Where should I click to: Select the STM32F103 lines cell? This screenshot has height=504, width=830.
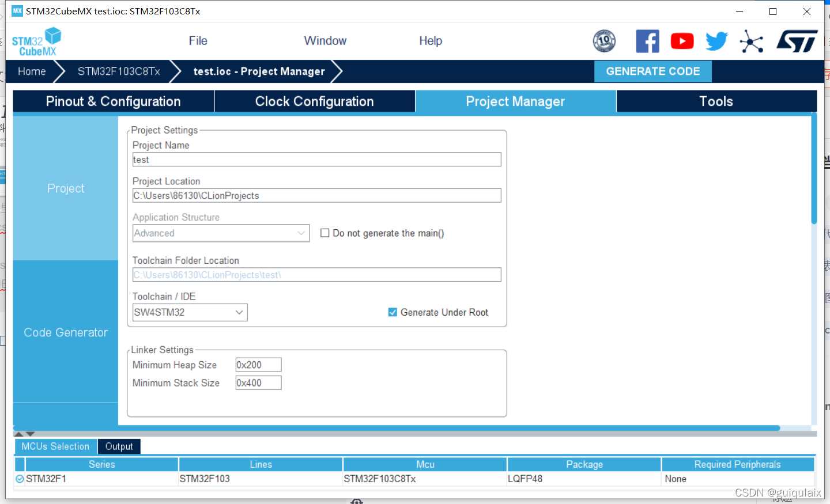click(261, 479)
